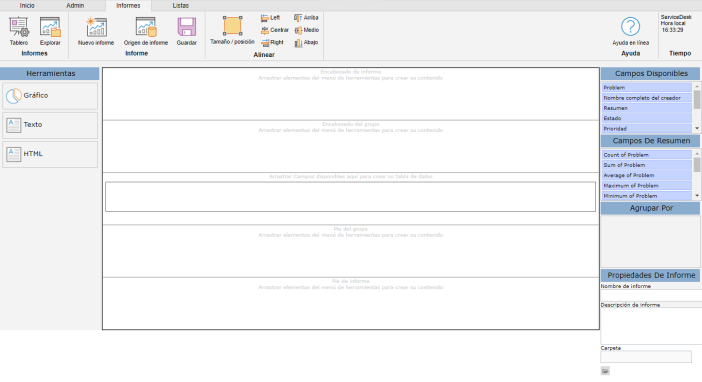This screenshot has height=382, width=702.
Task: Align elements with Left icon
Action: [x=270, y=18]
